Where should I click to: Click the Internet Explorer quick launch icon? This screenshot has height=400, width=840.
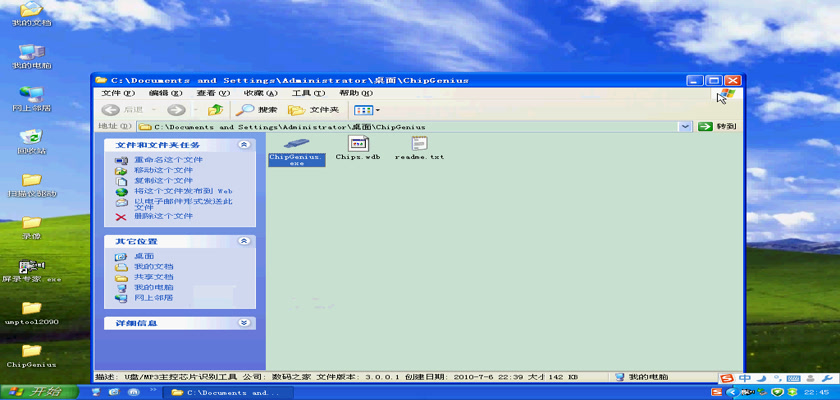tap(114, 393)
